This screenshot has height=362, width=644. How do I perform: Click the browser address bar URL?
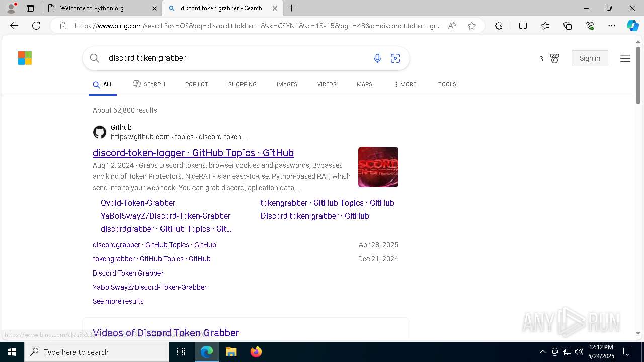coord(258,26)
